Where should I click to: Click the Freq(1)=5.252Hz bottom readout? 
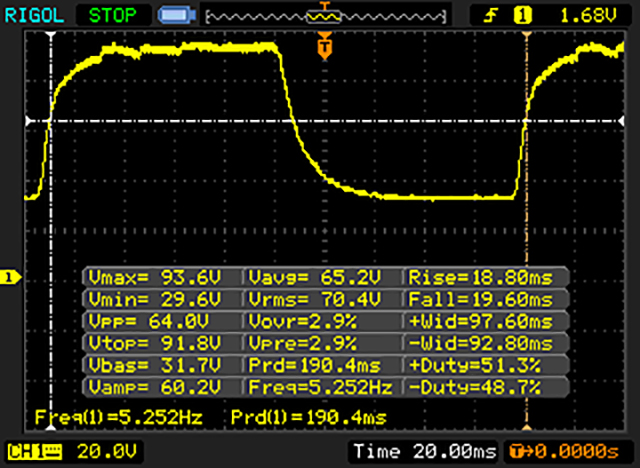[118, 417]
